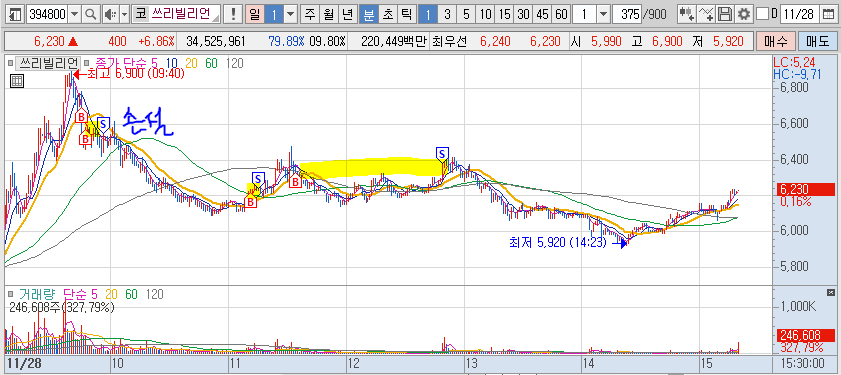Open the stock code dropdown arrow

(75, 14)
